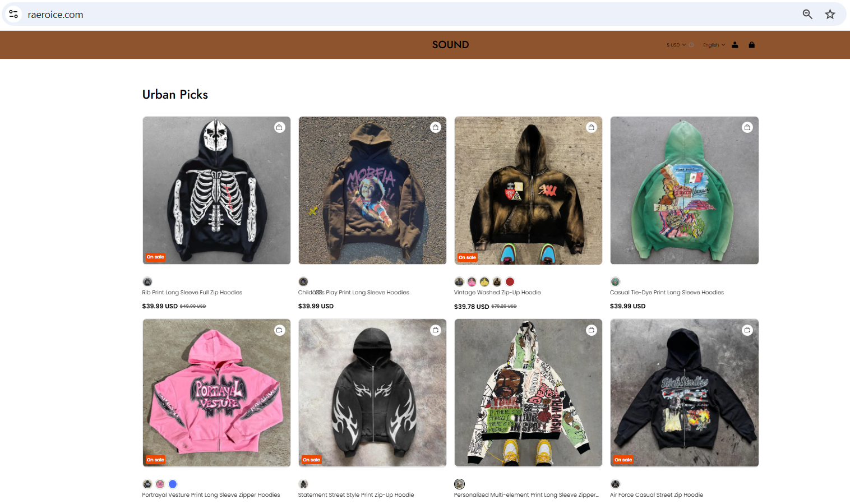Quick-add the Vintage Washed Zip-Up Hoodie to cart
Viewport: 850px width, 504px height.
591,127
